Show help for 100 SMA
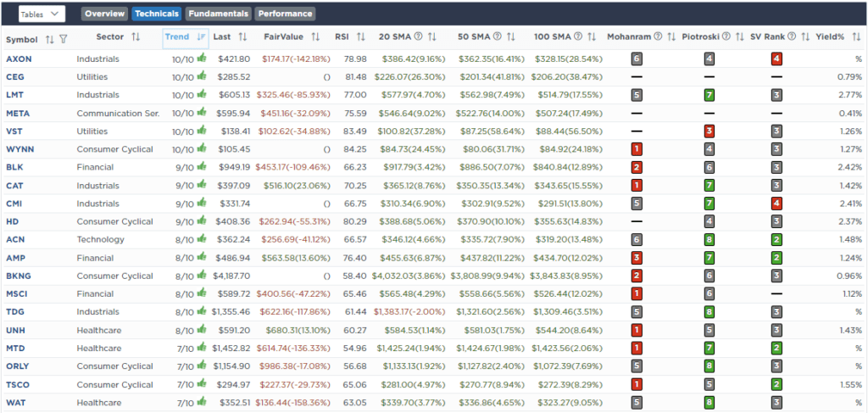 click(578, 37)
